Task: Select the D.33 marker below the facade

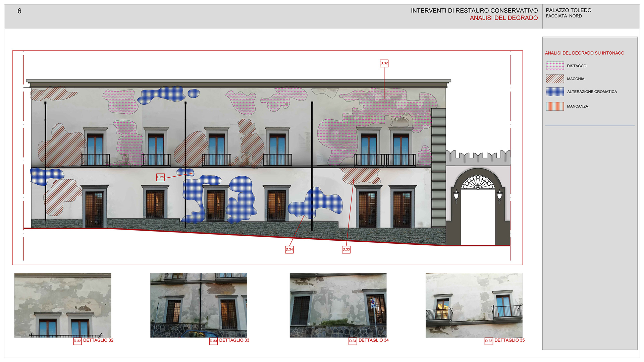Action: (x=346, y=249)
